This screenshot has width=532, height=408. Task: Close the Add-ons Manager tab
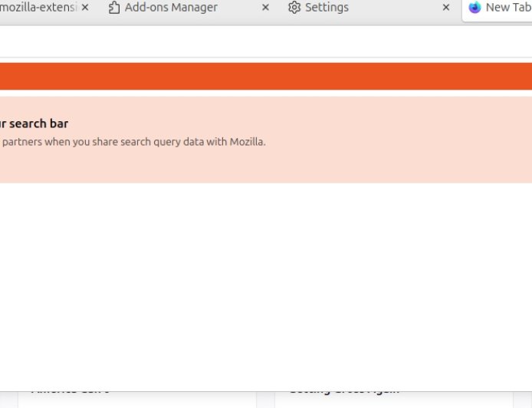[x=266, y=8]
